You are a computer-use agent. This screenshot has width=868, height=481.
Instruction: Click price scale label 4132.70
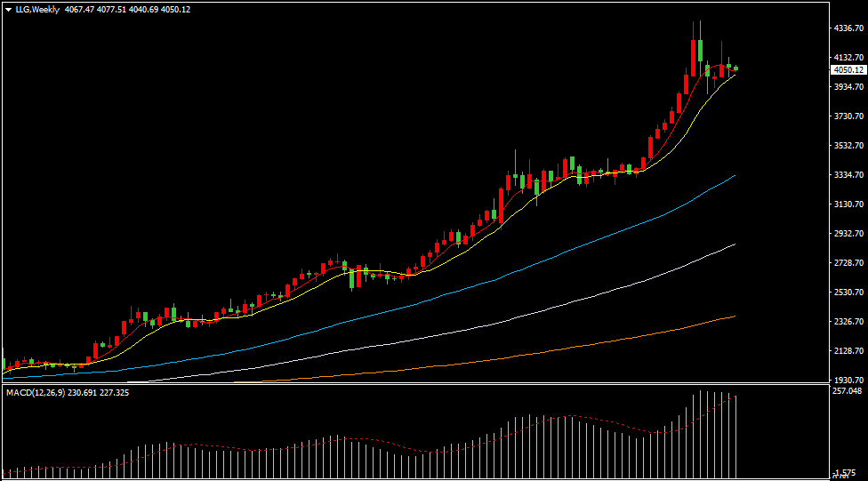point(848,57)
